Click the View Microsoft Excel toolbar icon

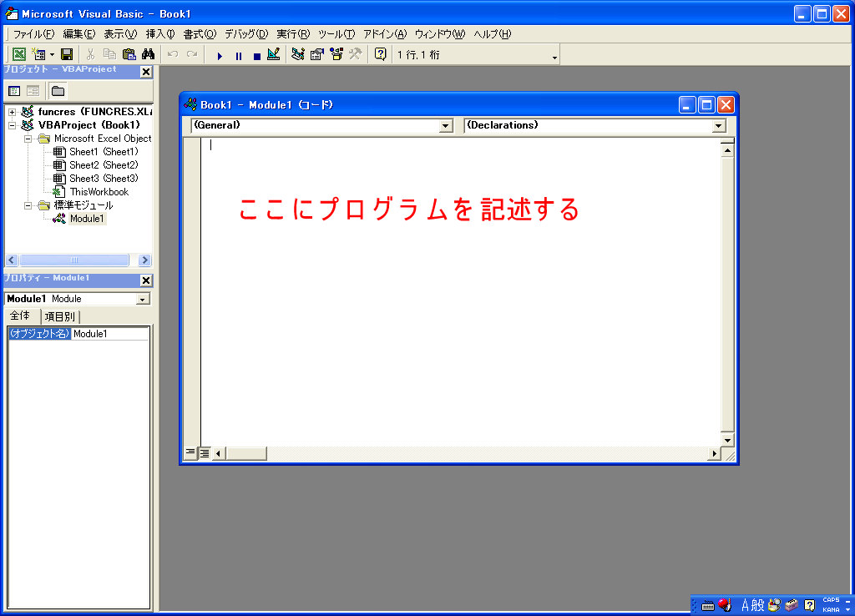pyautogui.click(x=18, y=55)
